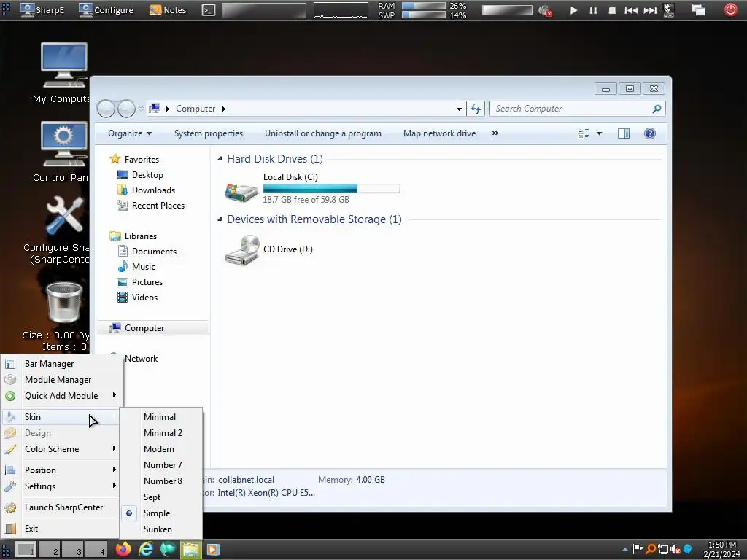Click Map network drive
Image resolution: width=747 pixels, height=560 pixels.
click(x=439, y=133)
